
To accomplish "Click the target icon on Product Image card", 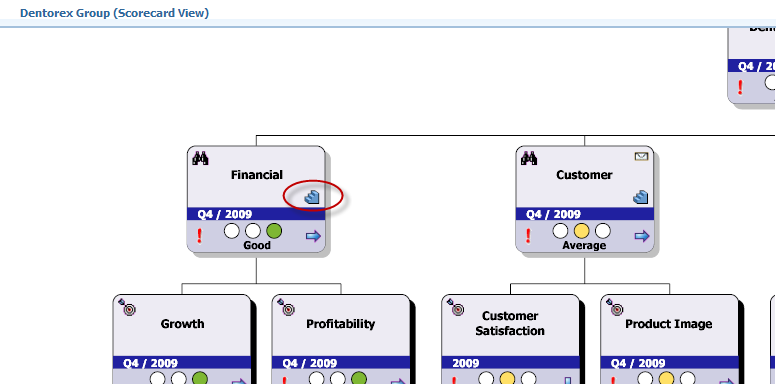I will point(615,307).
